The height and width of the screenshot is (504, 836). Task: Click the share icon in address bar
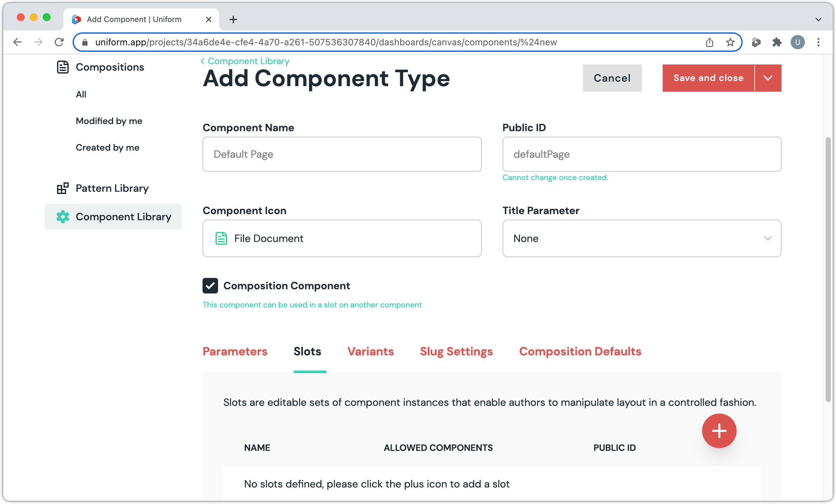pyautogui.click(x=709, y=42)
